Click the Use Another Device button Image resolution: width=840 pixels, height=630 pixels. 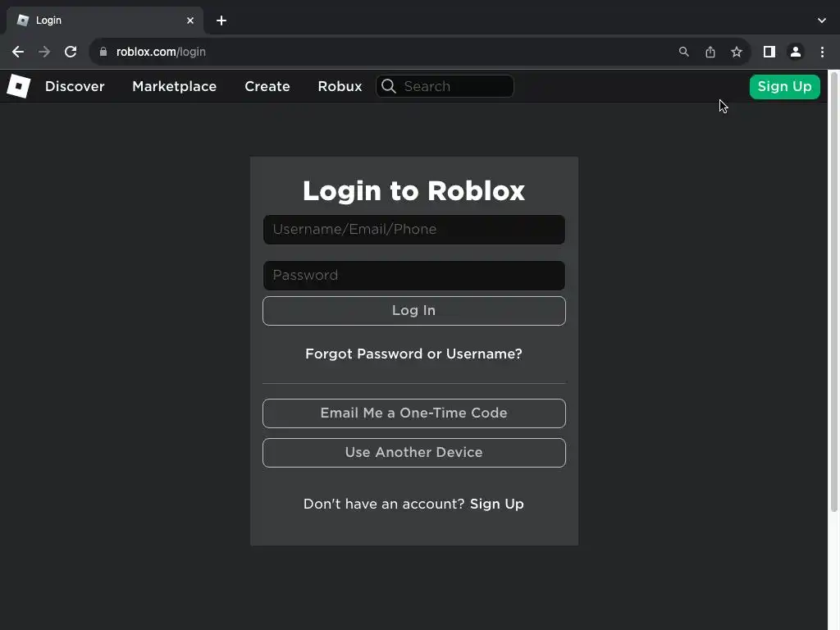pos(414,453)
